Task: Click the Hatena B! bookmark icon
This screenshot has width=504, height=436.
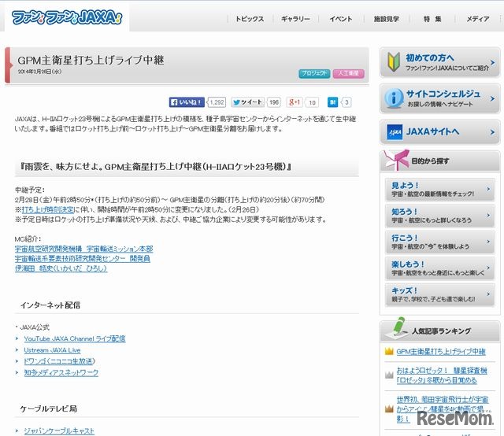Action: (332, 102)
